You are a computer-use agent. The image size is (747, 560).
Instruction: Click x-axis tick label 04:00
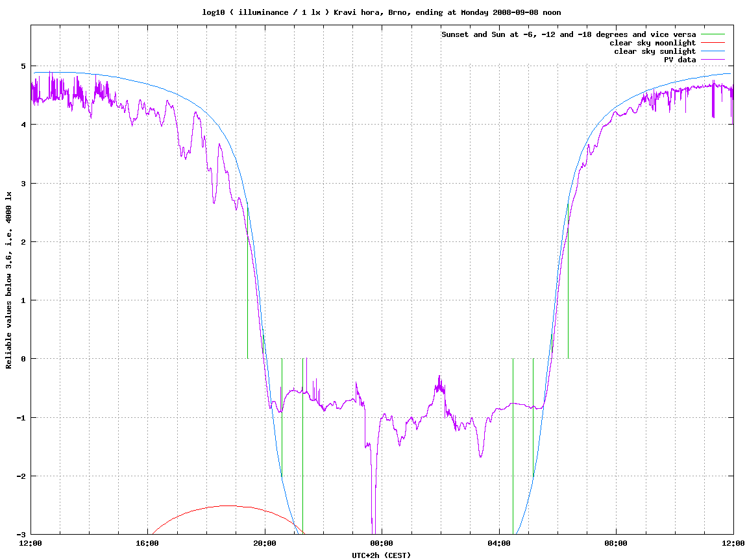coord(499,543)
